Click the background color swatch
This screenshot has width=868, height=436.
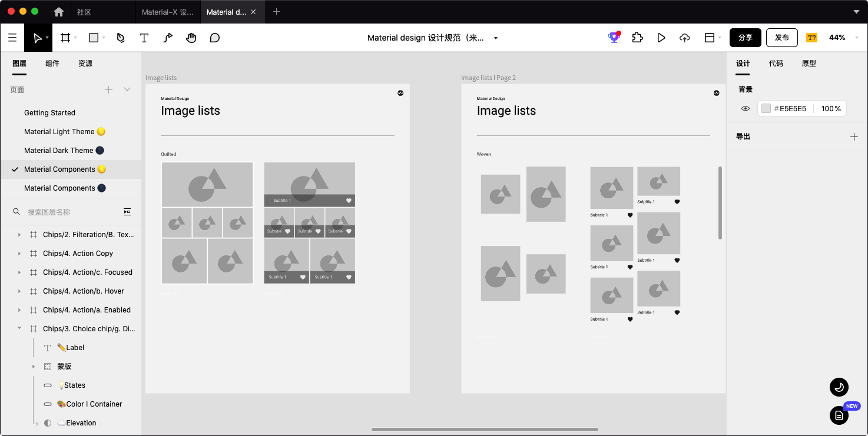point(766,108)
